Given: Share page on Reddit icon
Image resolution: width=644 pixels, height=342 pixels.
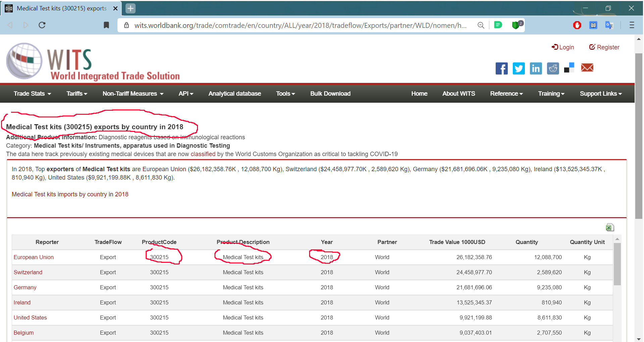Looking at the screenshot, I should [553, 68].
